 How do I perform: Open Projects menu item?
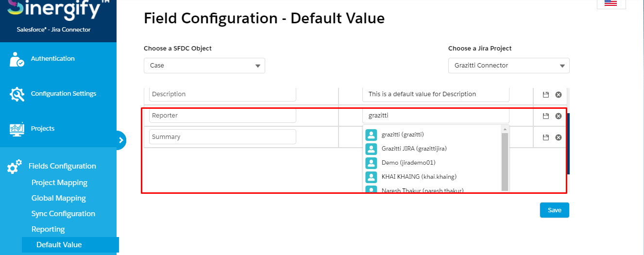tap(42, 129)
